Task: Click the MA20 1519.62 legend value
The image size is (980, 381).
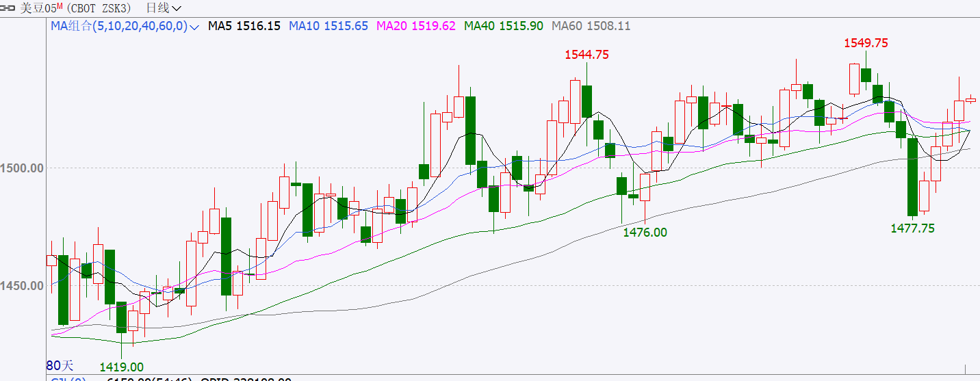Action: click(416, 26)
